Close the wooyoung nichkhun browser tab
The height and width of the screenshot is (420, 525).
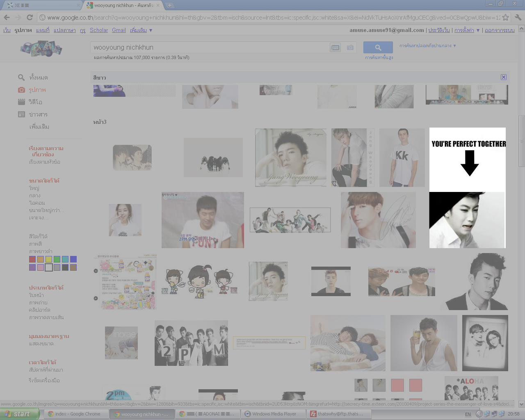[158, 5]
